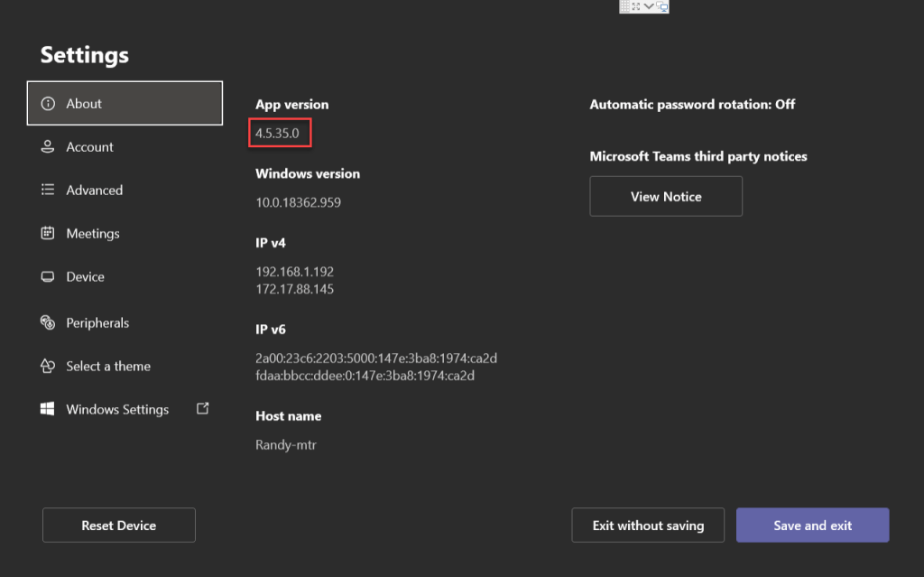The image size is (924, 577).
Task: Click the Meetings calendar icon
Action: point(48,234)
